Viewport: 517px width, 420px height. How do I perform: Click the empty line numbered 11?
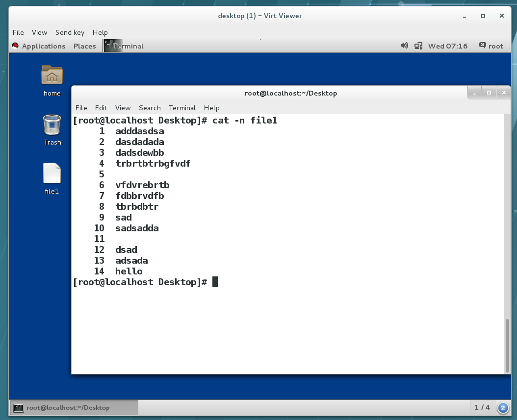click(99, 239)
